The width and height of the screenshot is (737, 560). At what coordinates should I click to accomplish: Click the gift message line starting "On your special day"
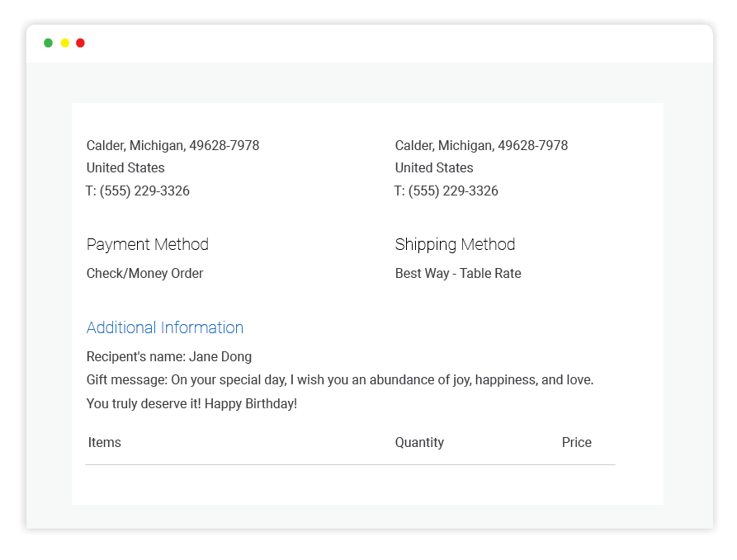(340, 379)
